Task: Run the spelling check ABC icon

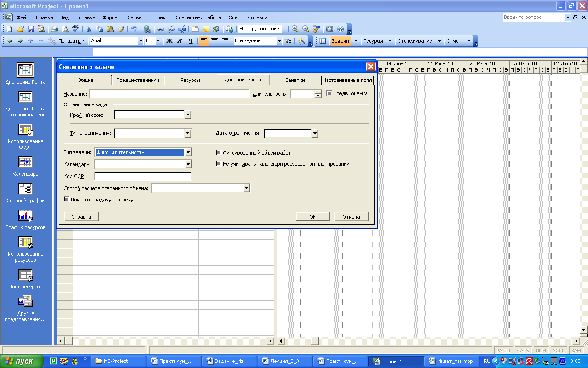Action: coord(75,29)
